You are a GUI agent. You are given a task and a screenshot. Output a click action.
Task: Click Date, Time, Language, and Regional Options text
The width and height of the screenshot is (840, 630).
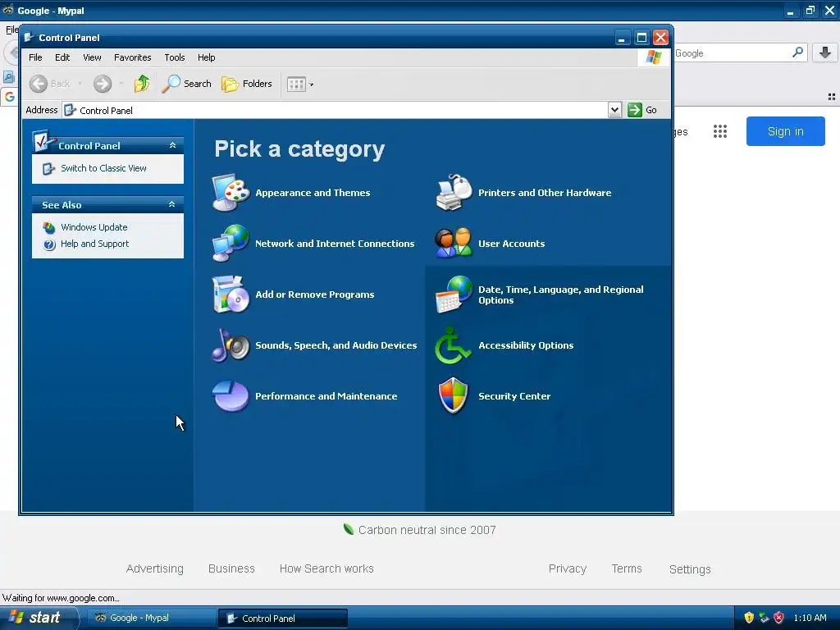click(x=561, y=294)
